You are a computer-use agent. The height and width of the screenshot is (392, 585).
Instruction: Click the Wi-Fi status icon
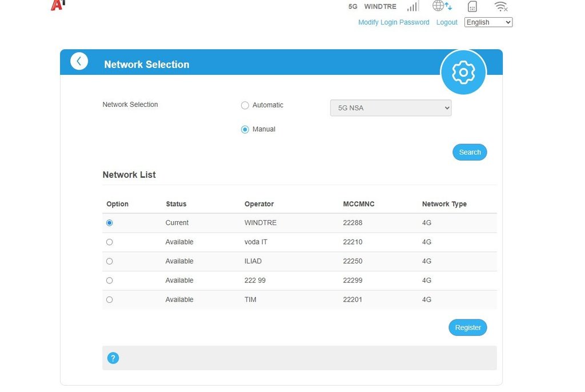tap(501, 7)
